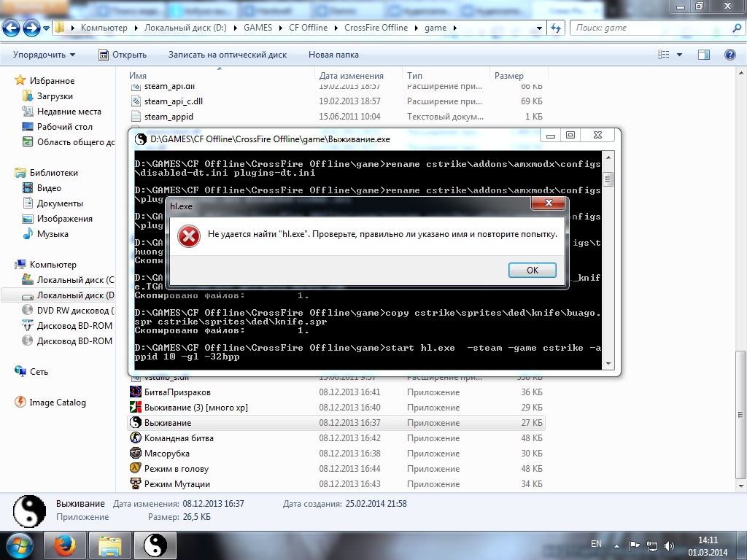The width and height of the screenshot is (747, 560).
Task: Open the Windows Start button
Action: 19,545
